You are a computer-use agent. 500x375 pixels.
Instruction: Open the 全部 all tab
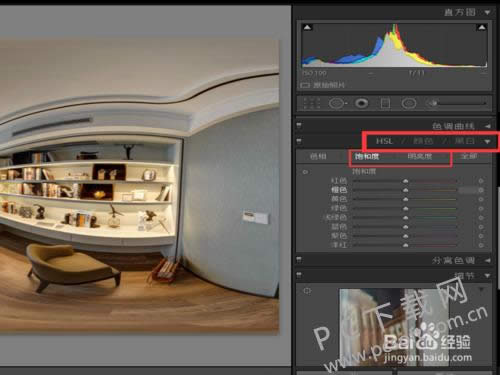pyautogui.click(x=469, y=156)
